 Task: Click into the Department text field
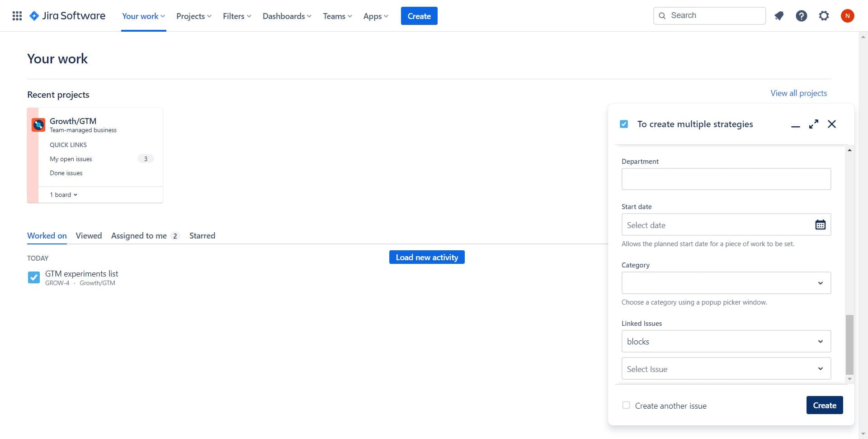pyautogui.click(x=726, y=179)
